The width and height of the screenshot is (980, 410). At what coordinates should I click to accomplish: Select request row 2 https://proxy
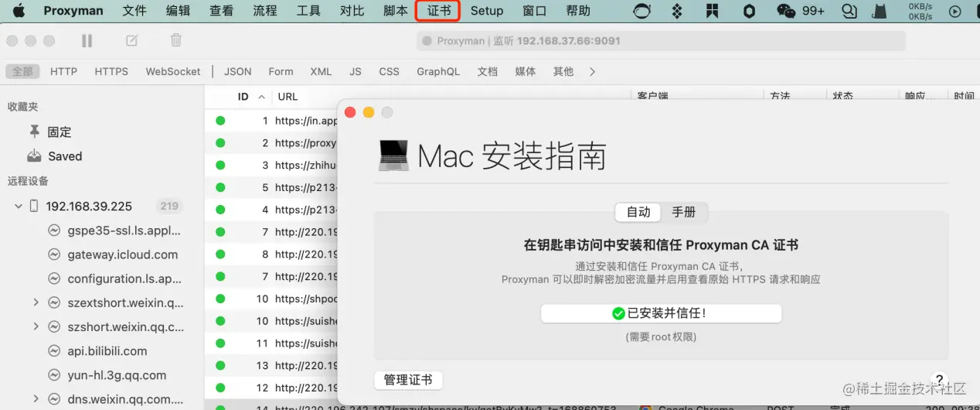coord(271,143)
